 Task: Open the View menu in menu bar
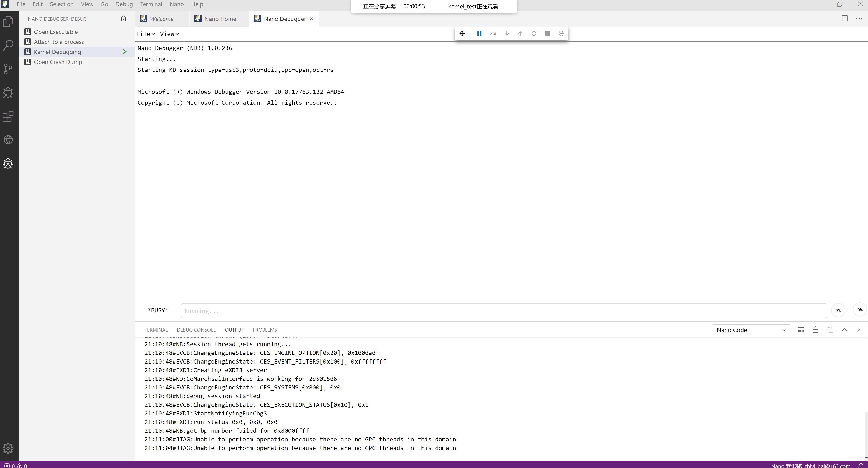(x=87, y=4)
